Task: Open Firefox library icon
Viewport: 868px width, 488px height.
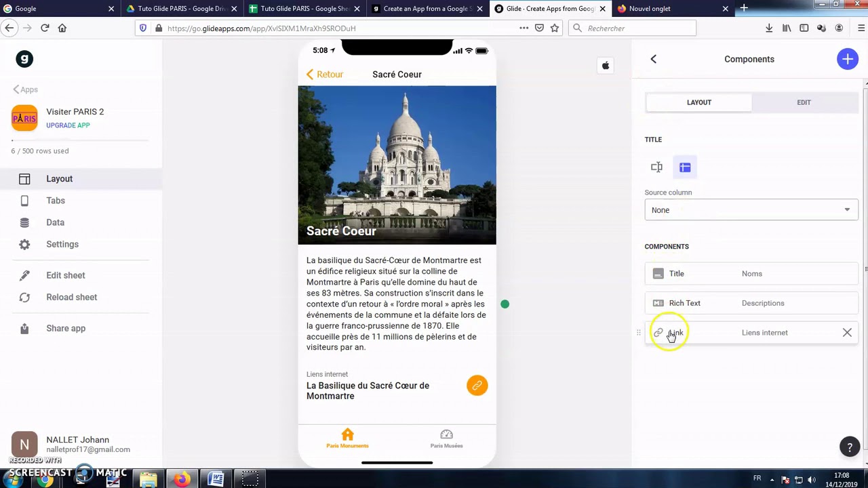Action: click(x=787, y=28)
